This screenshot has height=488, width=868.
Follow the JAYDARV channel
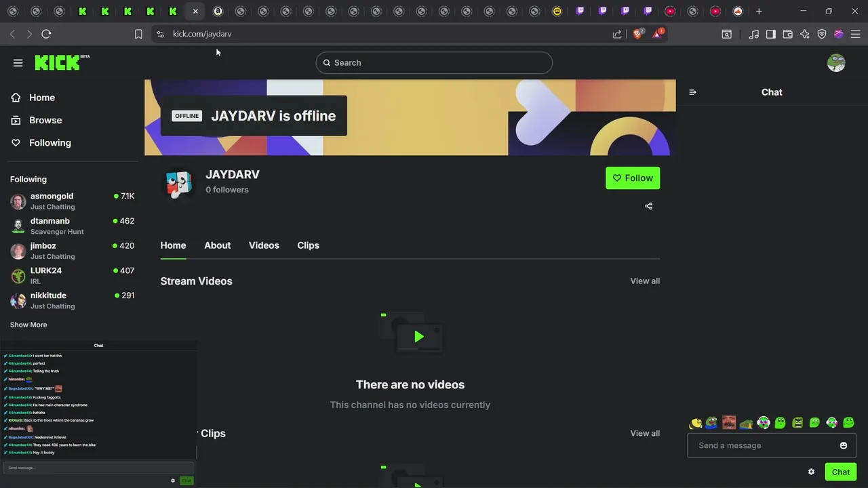[x=633, y=178]
